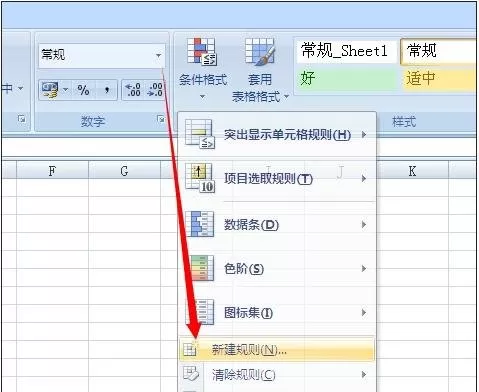
Task: Apply the green 好 cell style
Action: click(347, 78)
